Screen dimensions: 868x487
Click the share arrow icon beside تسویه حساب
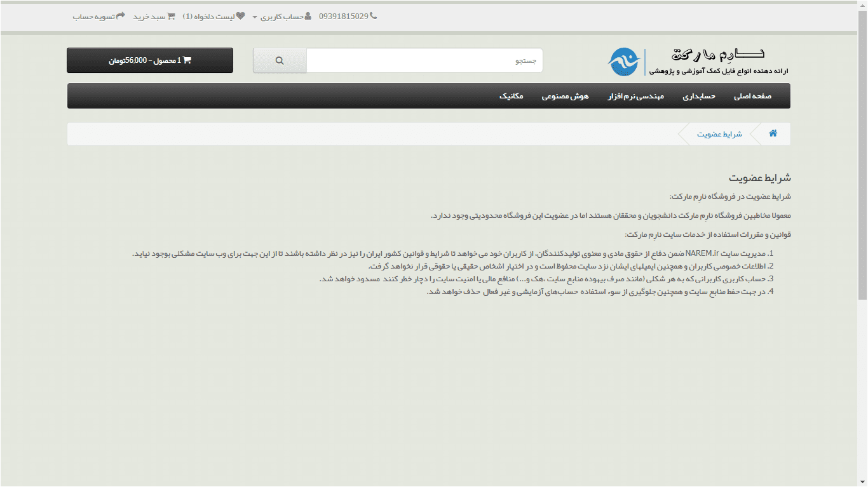(x=121, y=16)
